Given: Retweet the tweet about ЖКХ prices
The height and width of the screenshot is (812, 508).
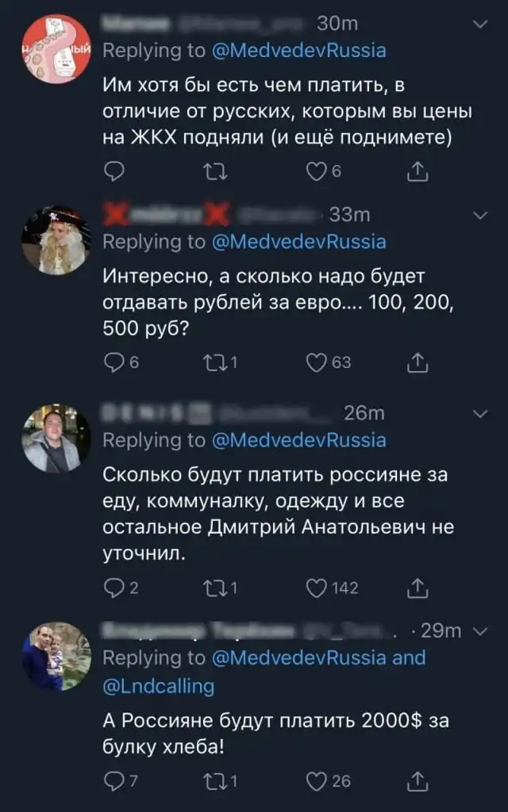Looking at the screenshot, I should 214,170.
